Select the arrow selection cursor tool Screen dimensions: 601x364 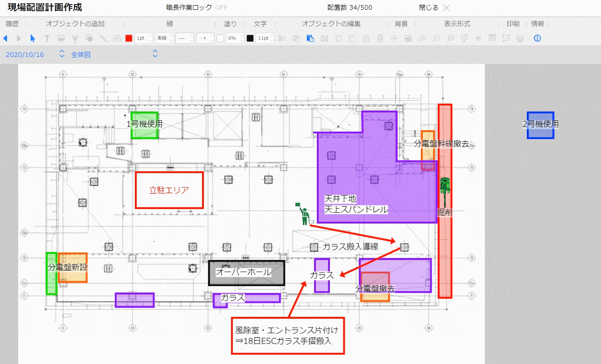(33, 38)
